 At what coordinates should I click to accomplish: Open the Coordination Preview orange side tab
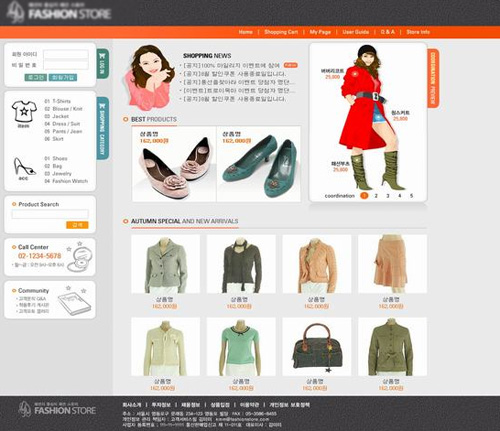tap(433, 78)
